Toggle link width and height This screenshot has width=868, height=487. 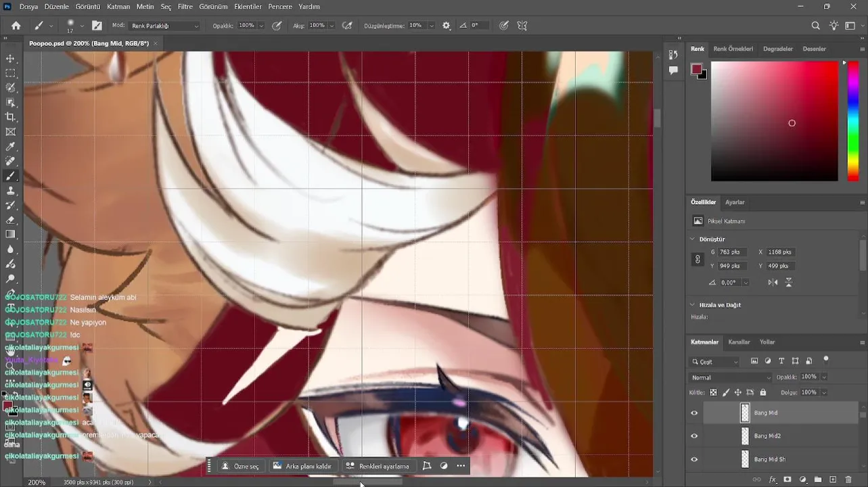point(698,259)
